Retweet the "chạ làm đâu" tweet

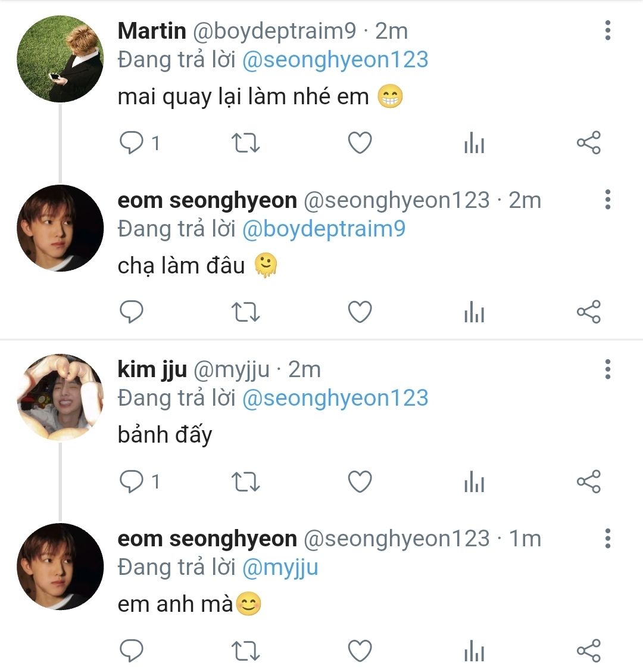pyautogui.click(x=245, y=312)
